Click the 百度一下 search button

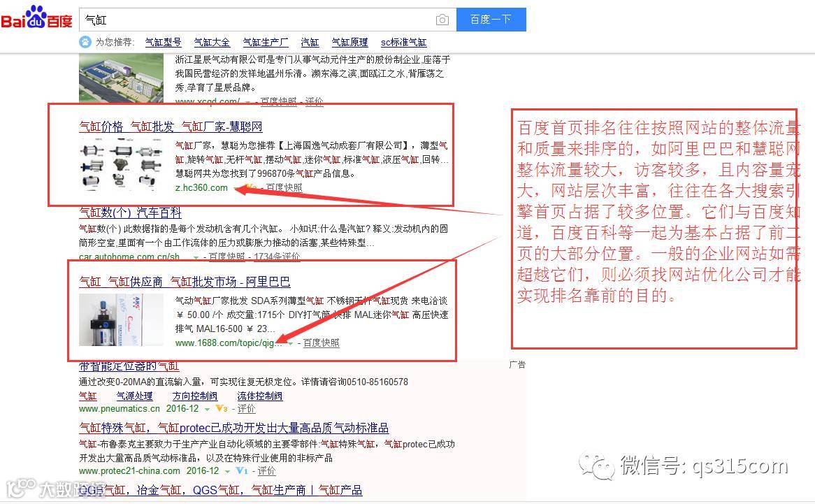(491, 20)
